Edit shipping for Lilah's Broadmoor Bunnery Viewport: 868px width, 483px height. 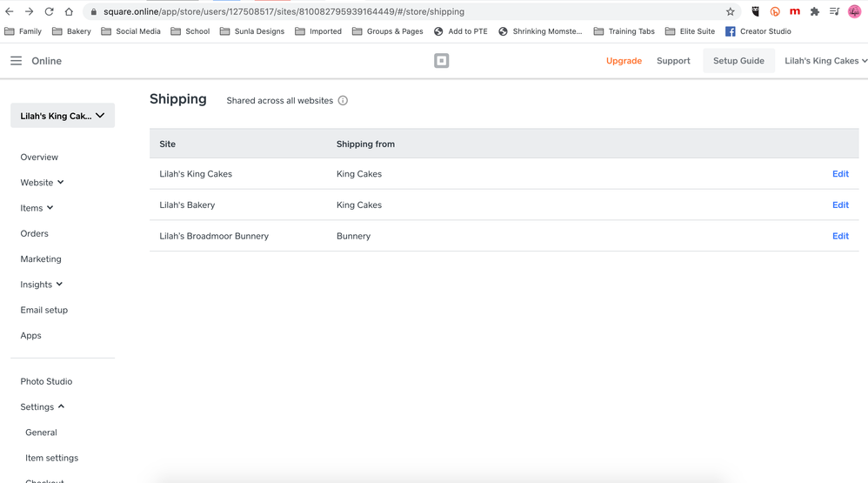840,236
